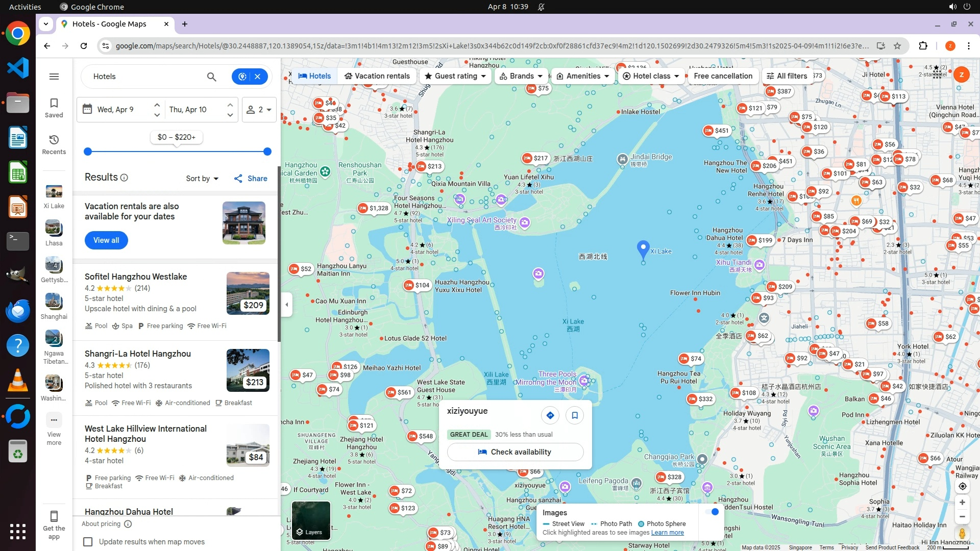Toggle the Images street view switch
This screenshot has width=980, height=551.
(712, 512)
